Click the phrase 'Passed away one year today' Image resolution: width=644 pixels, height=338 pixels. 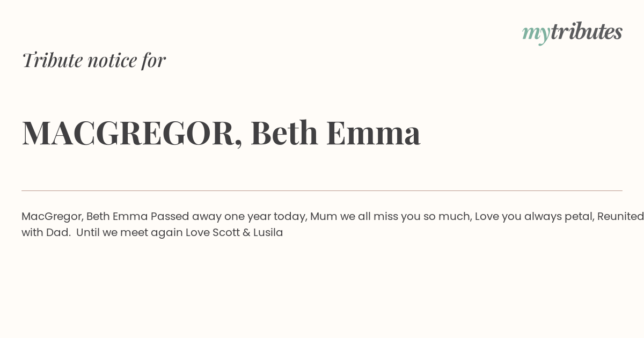coord(229,217)
